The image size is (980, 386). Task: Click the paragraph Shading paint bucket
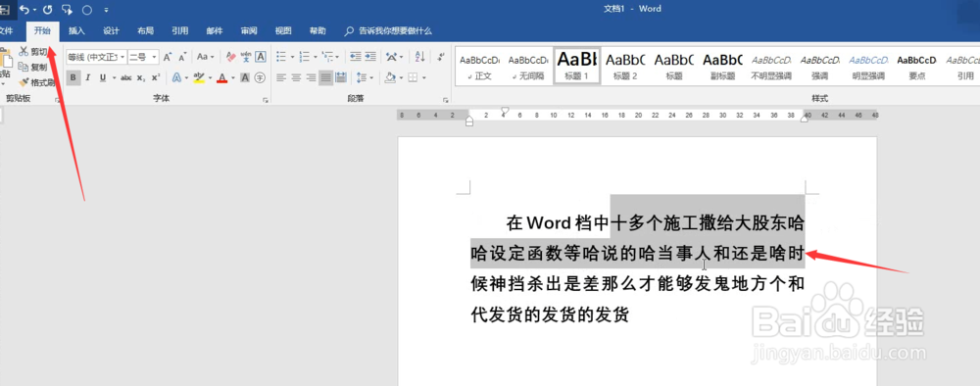click(x=390, y=78)
